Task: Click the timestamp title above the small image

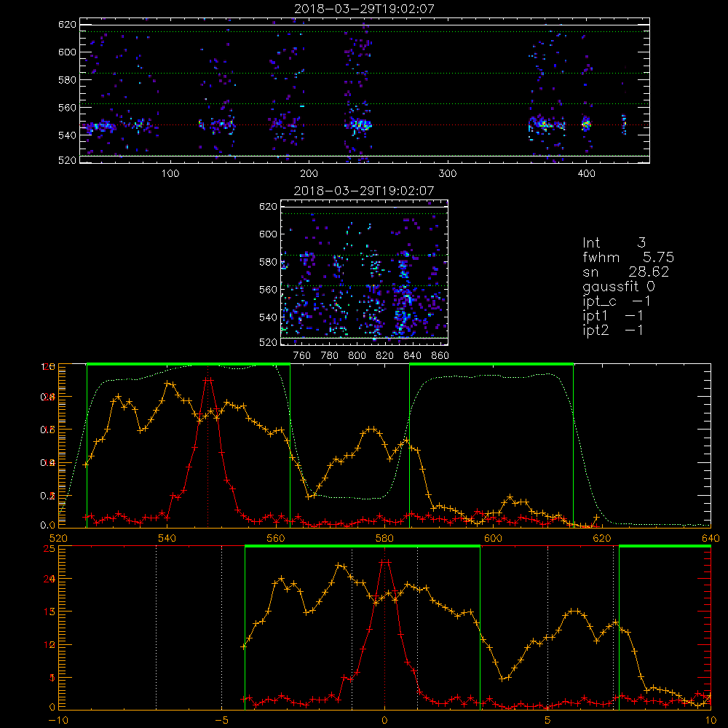Action: [x=364, y=191]
